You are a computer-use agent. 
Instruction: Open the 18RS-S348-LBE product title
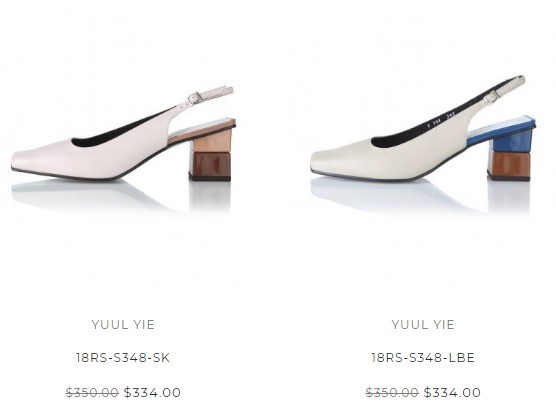coord(423,358)
